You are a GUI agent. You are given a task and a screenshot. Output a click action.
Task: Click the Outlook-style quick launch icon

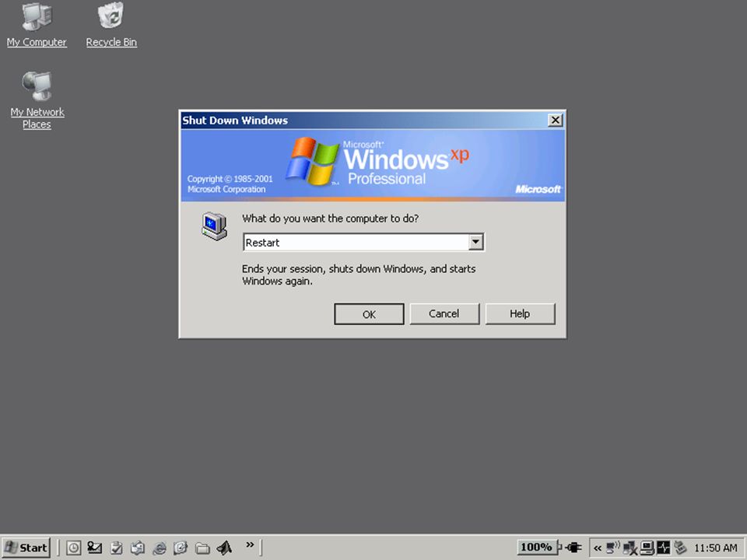[138, 548]
